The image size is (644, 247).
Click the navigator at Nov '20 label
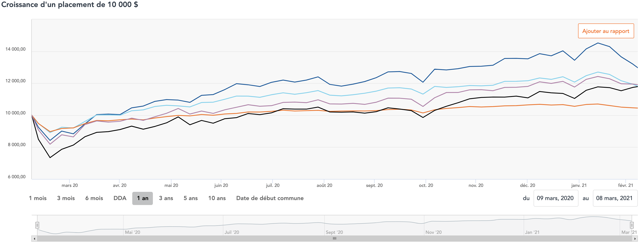pos(433,232)
